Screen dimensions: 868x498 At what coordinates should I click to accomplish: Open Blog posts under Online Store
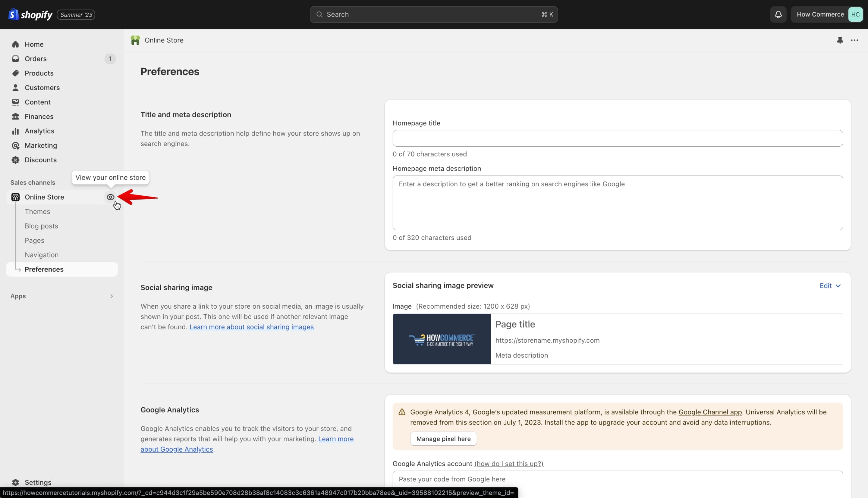tap(41, 226)
